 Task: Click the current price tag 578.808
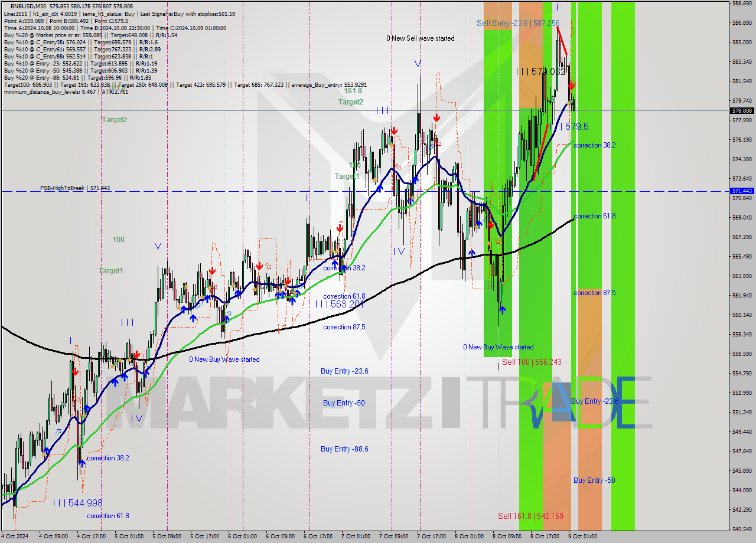click(x=742, y=110)
